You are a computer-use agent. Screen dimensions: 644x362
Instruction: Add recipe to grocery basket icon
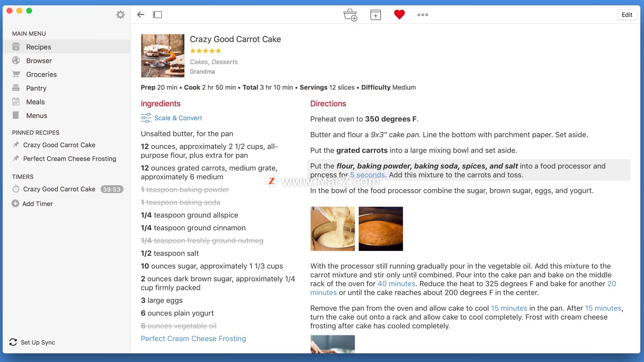[x=350, y=14]
